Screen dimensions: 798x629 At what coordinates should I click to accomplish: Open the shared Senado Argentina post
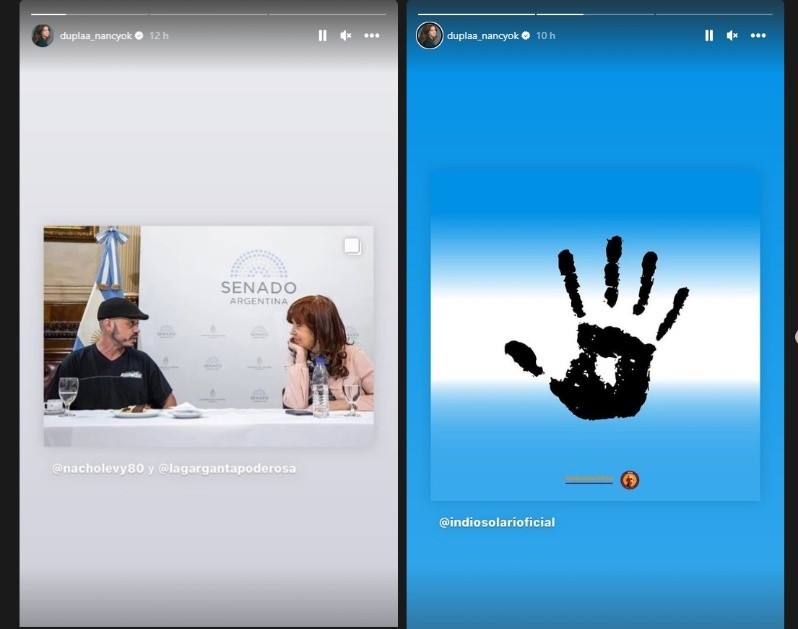208,335
